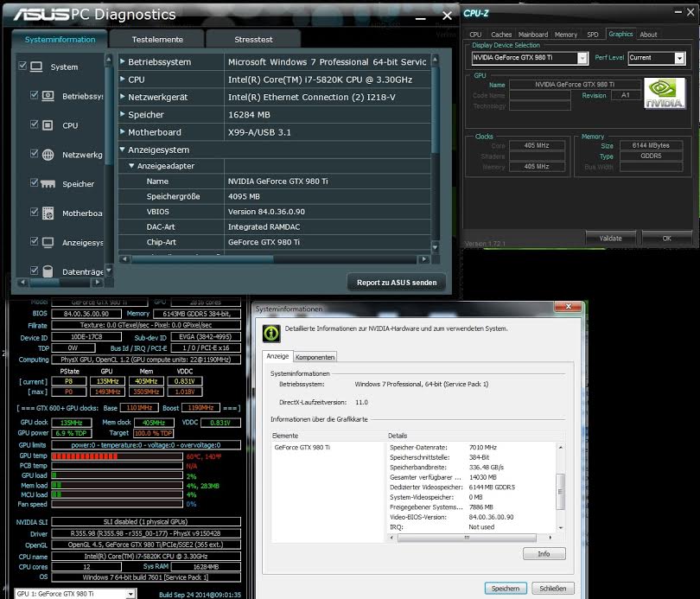Switch to the Stresstest tab
Screen dimensions: 700x599
253,39
